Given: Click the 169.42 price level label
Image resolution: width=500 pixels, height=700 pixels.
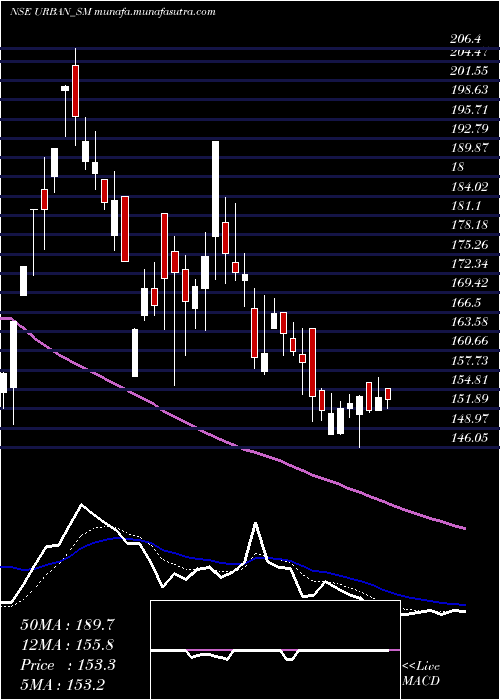Looking at the screenshot, I should tap(469, 283).
